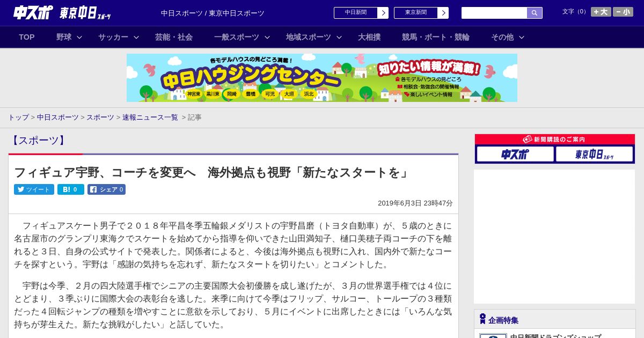Click the 中日ハウジングセンター banner ad

322,78
